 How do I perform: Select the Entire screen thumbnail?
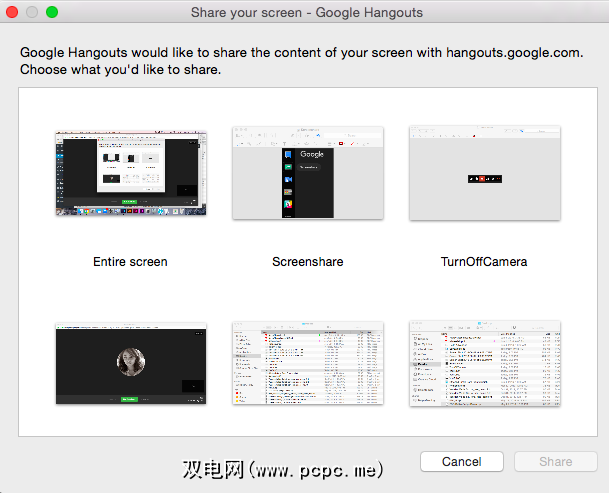131,173
